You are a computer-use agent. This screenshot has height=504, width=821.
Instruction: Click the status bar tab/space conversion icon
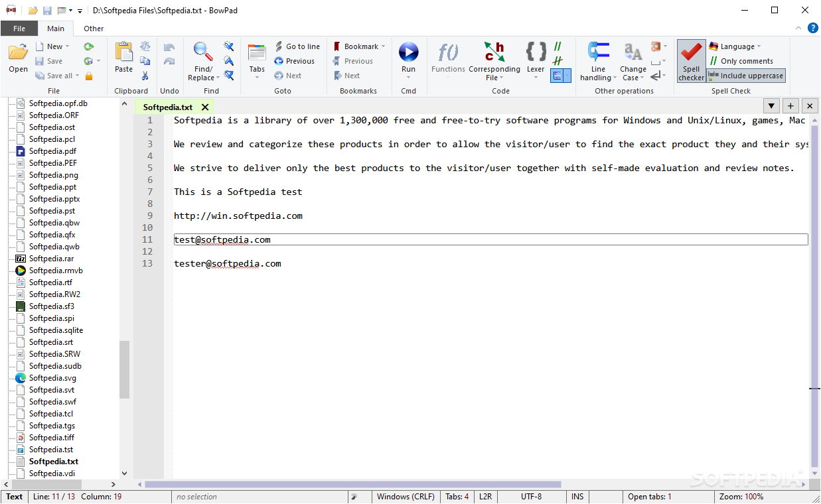[354, 497]
